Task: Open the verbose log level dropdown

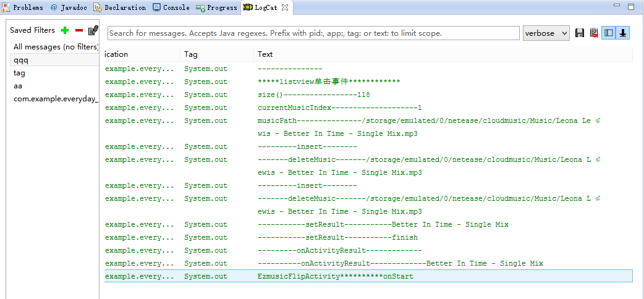Action: tap(546, 33)
